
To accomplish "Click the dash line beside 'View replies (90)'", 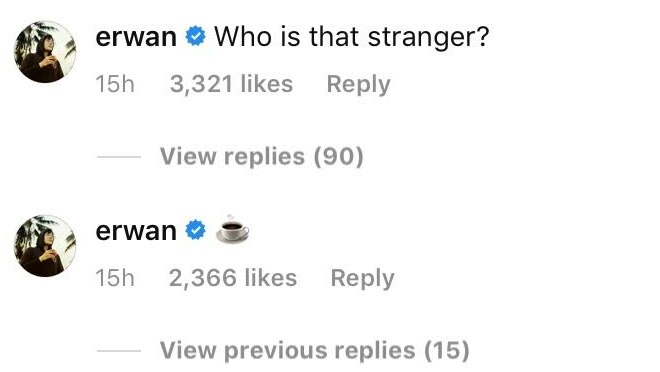I will coord(119,157).
